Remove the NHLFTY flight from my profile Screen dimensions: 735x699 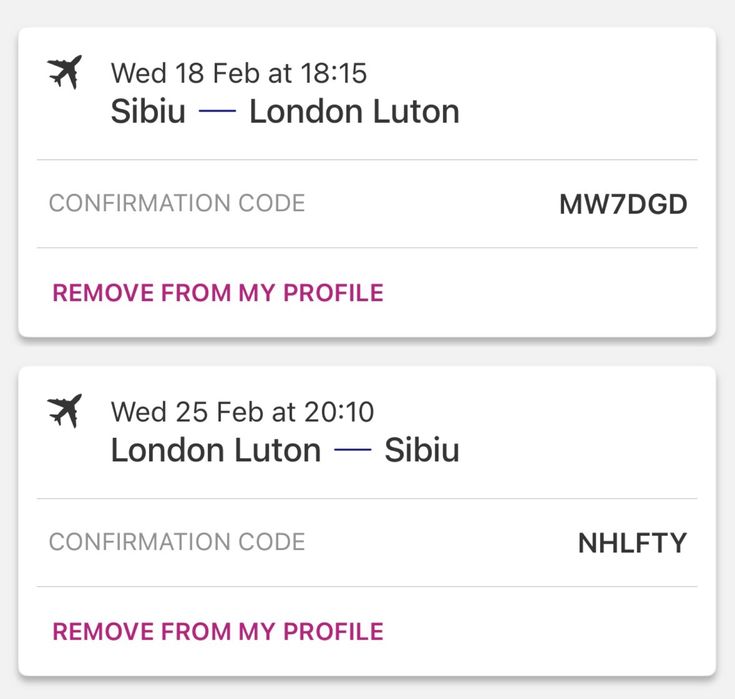tap(218, 632)
